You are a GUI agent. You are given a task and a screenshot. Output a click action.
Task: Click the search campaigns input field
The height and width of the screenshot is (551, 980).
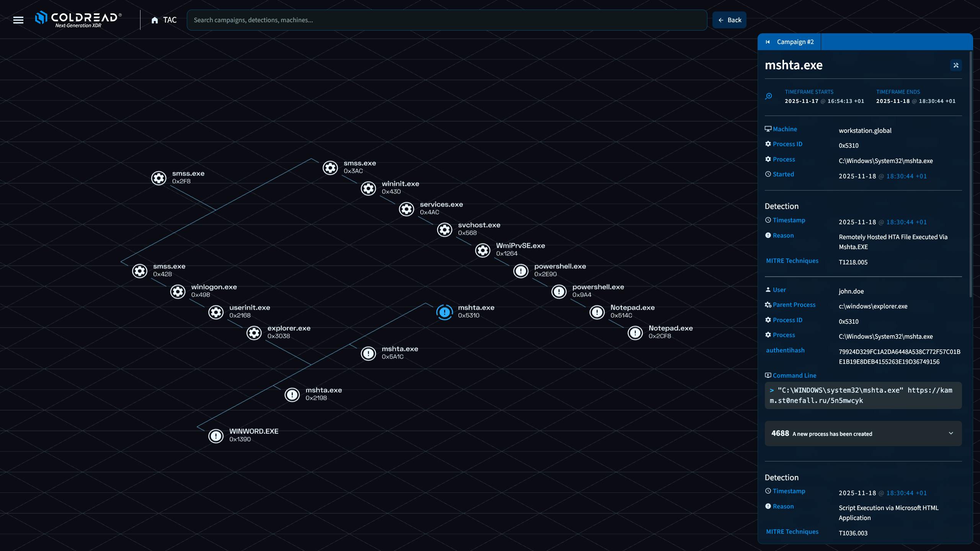(446, 20)
